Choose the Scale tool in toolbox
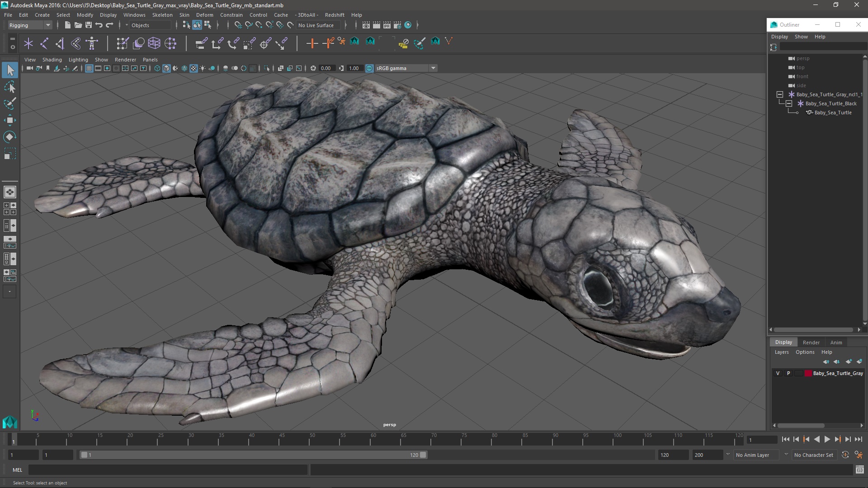Viewport: 868px width, 488px height. [10, 154]
